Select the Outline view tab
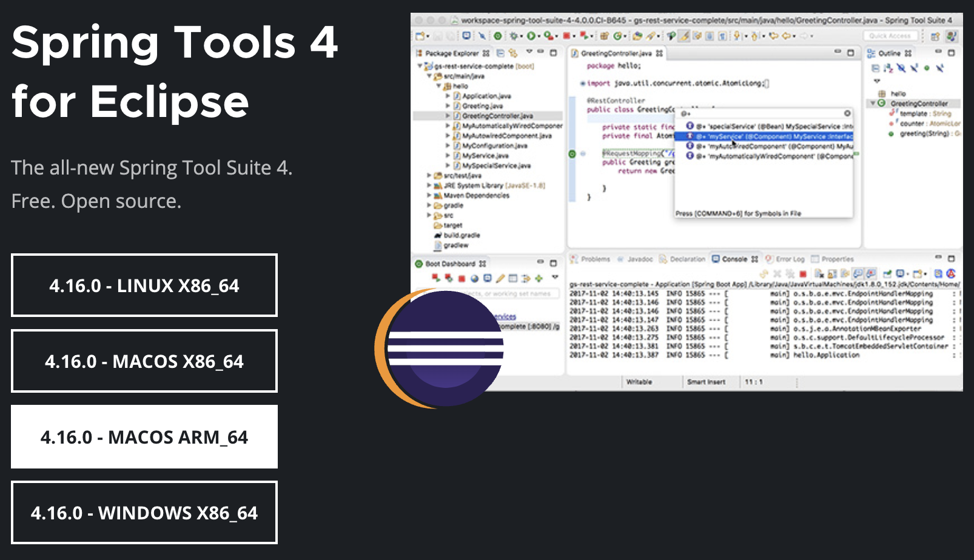Screen dimensions: 974x560 click(x=889, y=53)
